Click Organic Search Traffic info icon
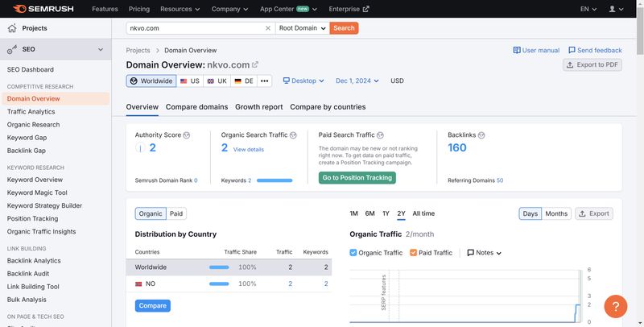 [x=293, y=135]
